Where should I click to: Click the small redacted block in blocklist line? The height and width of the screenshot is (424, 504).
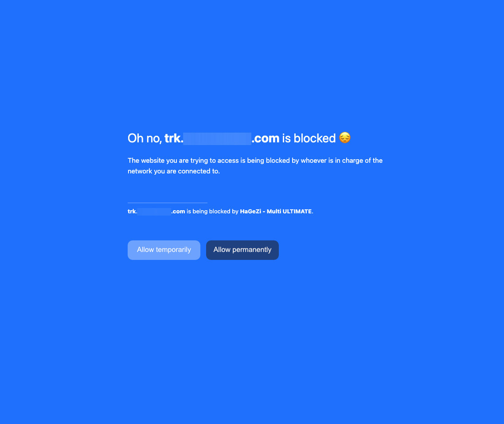154,212
